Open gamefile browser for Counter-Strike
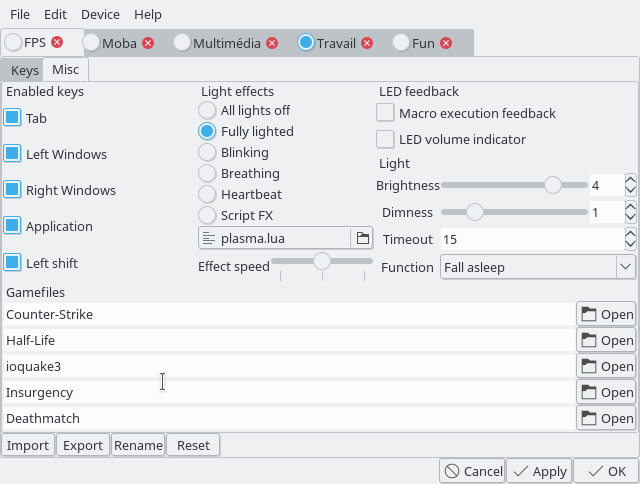The height and width of the screenshot is (484, 640). point(607,314)
